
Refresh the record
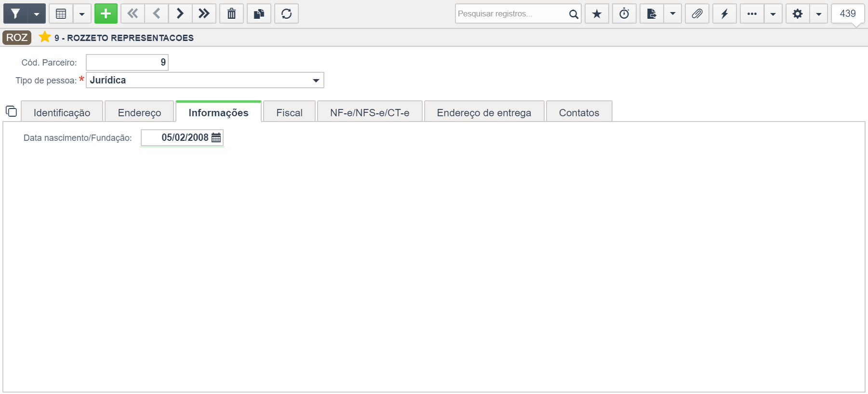(x=287, y=14)
